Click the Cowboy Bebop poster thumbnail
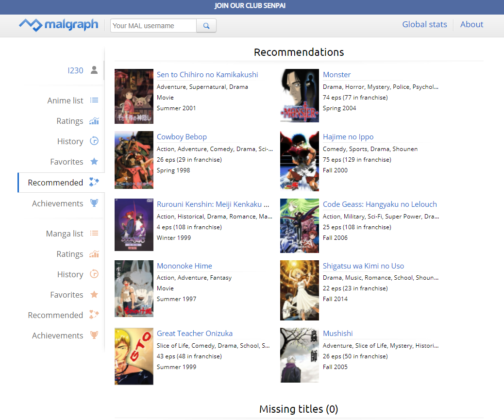This screenshot has width=504, height=420. (134, 160)
